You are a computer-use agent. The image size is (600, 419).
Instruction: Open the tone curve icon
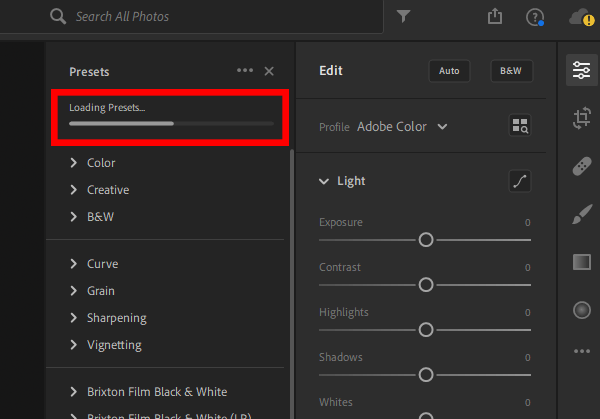tap(520, 181)
